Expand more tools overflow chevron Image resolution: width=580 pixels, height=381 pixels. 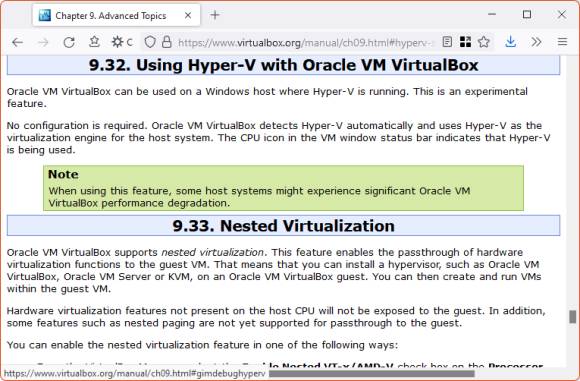536,42
